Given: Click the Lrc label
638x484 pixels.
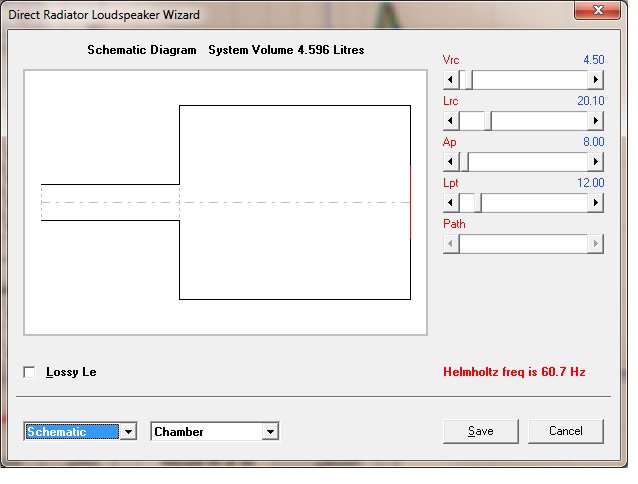Looking at the screenshot, I should [x=450, y=101].
